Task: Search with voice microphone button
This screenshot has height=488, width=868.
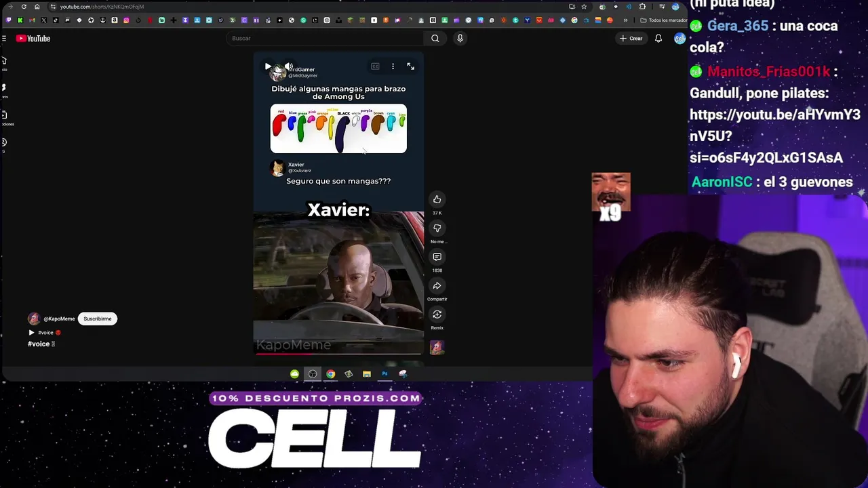Action: tap(460, 39)
